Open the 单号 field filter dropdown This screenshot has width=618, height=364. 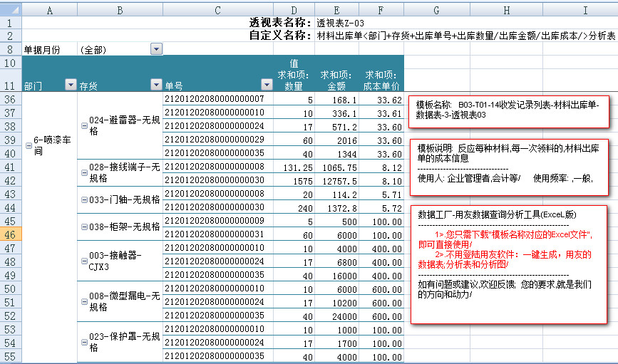(267, 85)
